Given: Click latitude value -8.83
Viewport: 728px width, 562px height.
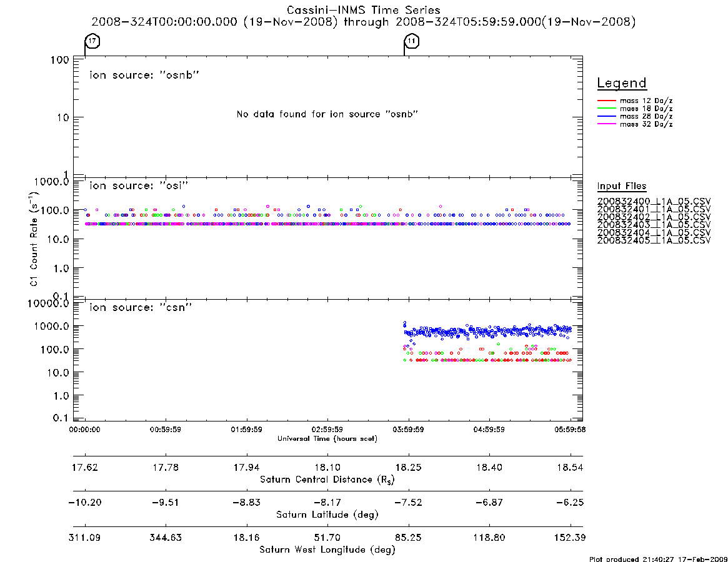Looking at the screenshot, I should (x=247, y=503).
